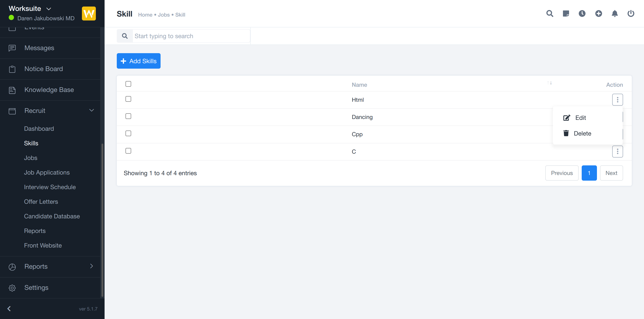Choose Edit from the action menu

[580, 118]
